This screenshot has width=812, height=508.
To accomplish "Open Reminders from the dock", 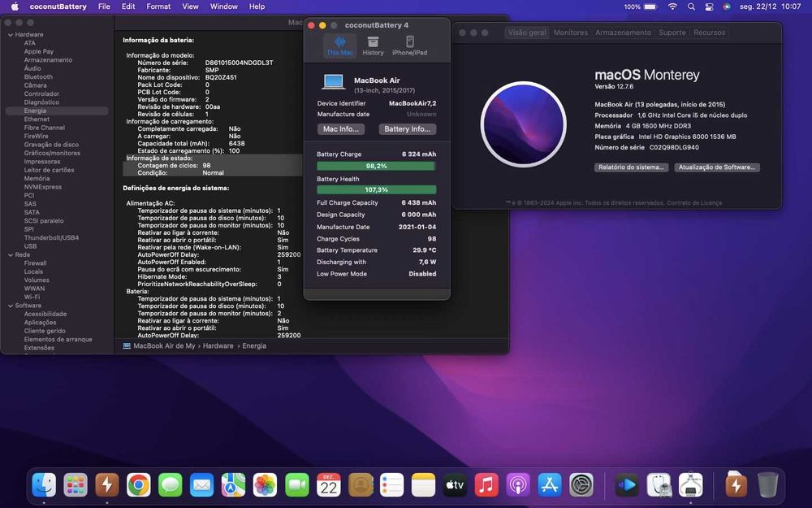I will coord(392,485).
